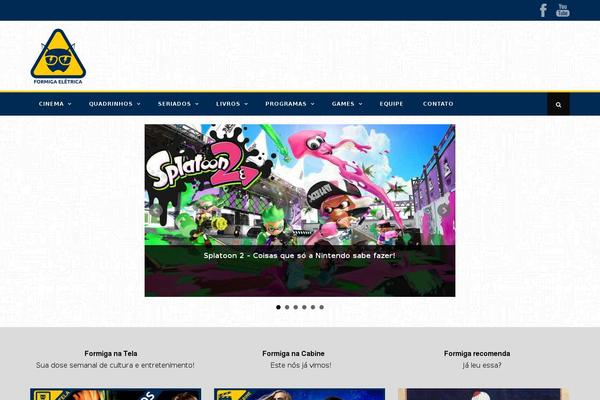Select the first slider pagination dot
This screenshot has width=600, height=400.
click(278, 307)
